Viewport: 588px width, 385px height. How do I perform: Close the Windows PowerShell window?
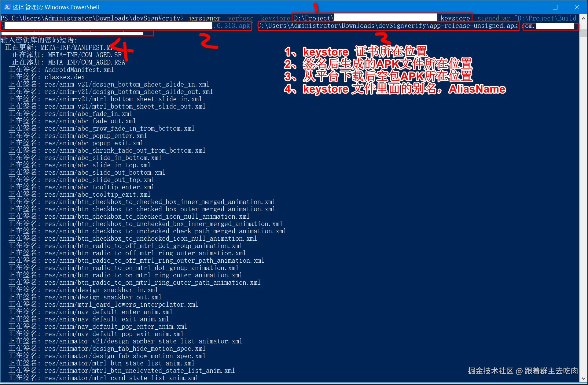click(x=577, y=7)
